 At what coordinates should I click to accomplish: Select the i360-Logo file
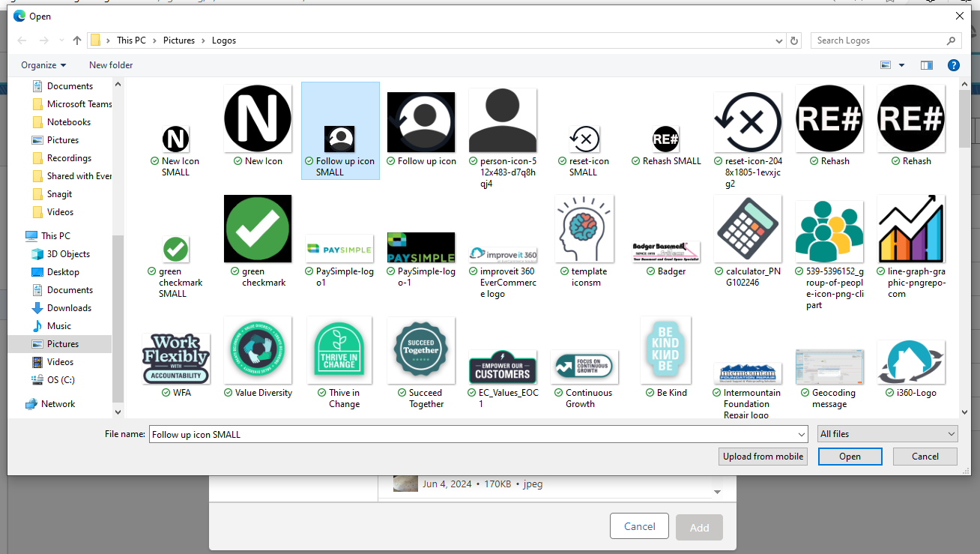[911, 367]
